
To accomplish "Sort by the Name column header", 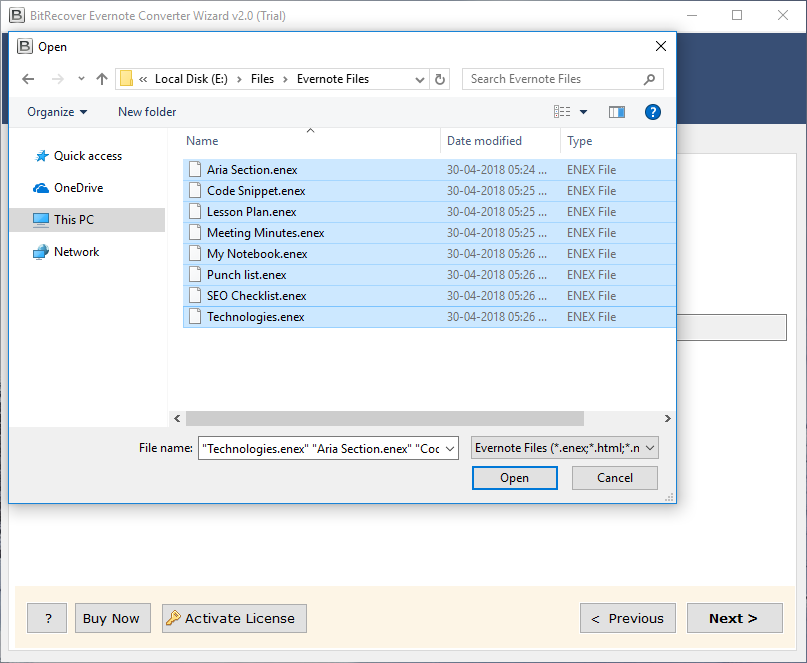I will click(x=202, y=141).
